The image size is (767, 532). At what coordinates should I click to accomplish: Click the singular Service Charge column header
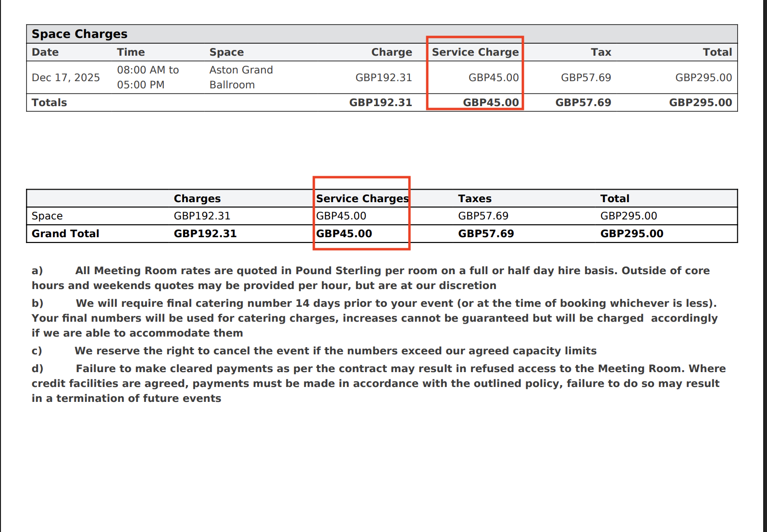point(475,52)
